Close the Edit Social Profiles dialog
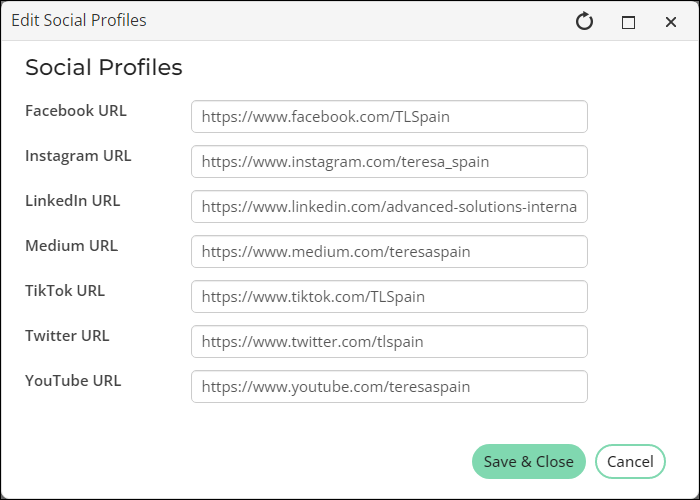Screen dimensions: 700x500 [671, 22]
